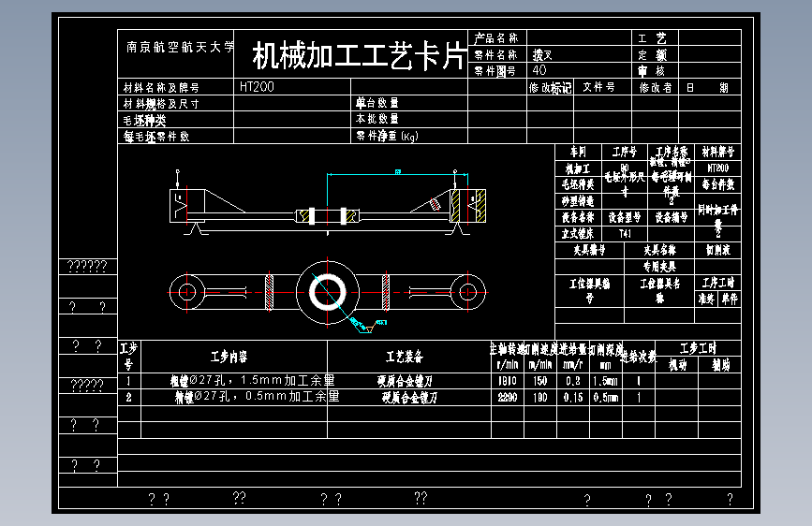Click the cutting speed value 150

[540, 381]
